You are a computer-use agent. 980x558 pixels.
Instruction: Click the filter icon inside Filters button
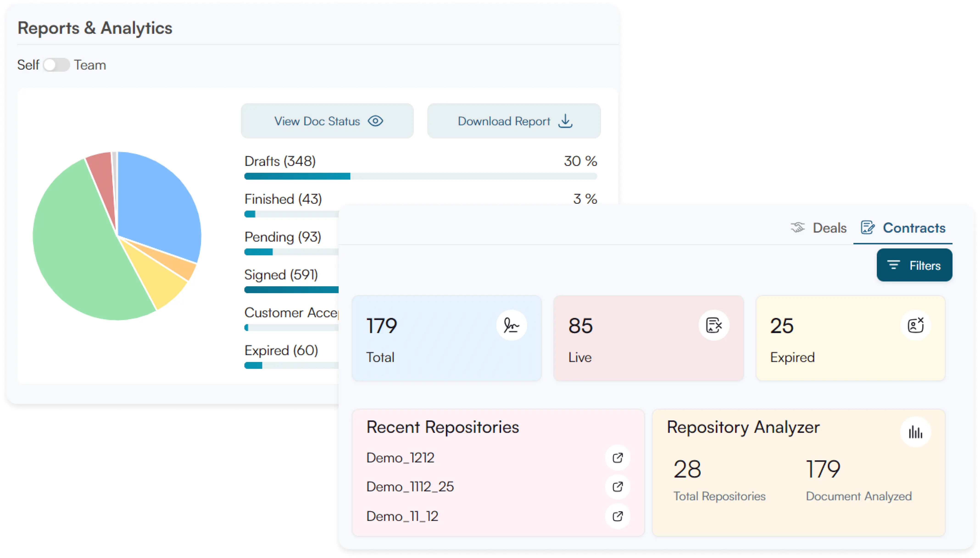tap(894, 265)
